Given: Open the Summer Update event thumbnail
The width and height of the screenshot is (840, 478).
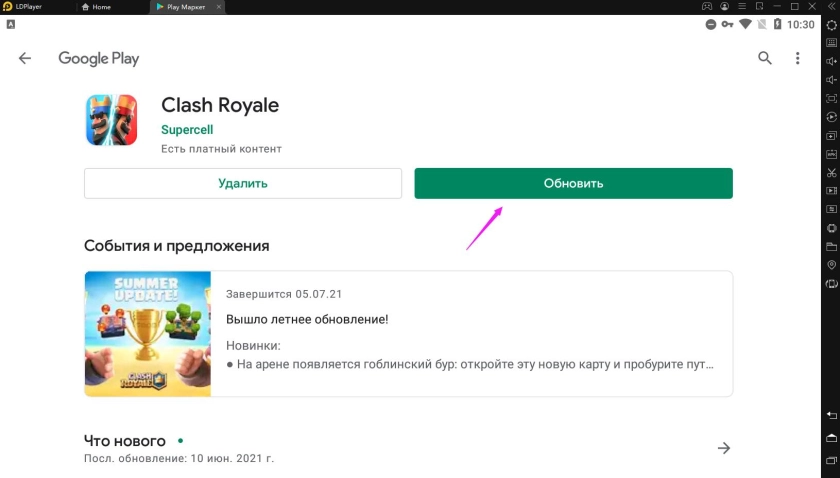Looking at the screenshot, I should tap(147, 334).
